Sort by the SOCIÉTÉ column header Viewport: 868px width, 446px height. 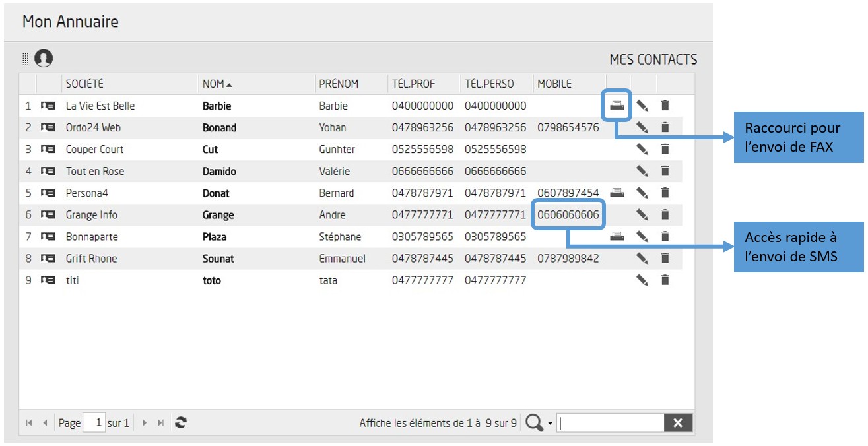pos(84,84)
